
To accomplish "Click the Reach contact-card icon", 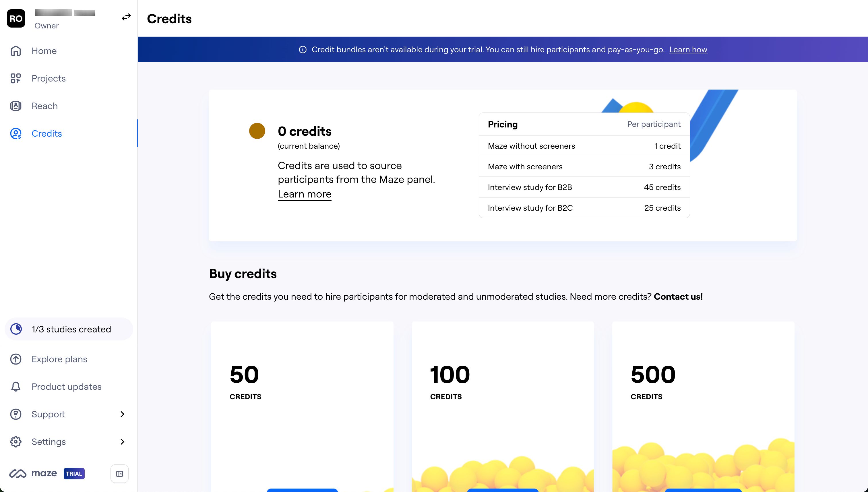I will (x=15, y=106).
